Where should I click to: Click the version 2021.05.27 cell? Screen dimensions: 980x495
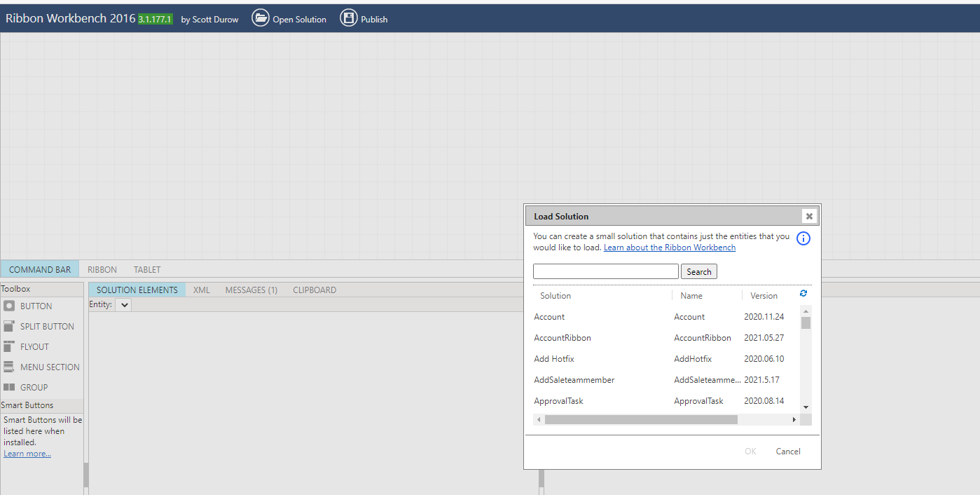764,338
